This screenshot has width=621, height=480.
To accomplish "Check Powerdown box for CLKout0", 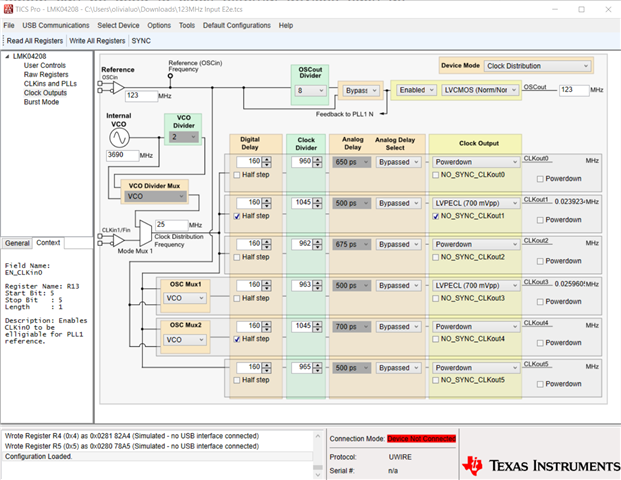I will 540,179.
